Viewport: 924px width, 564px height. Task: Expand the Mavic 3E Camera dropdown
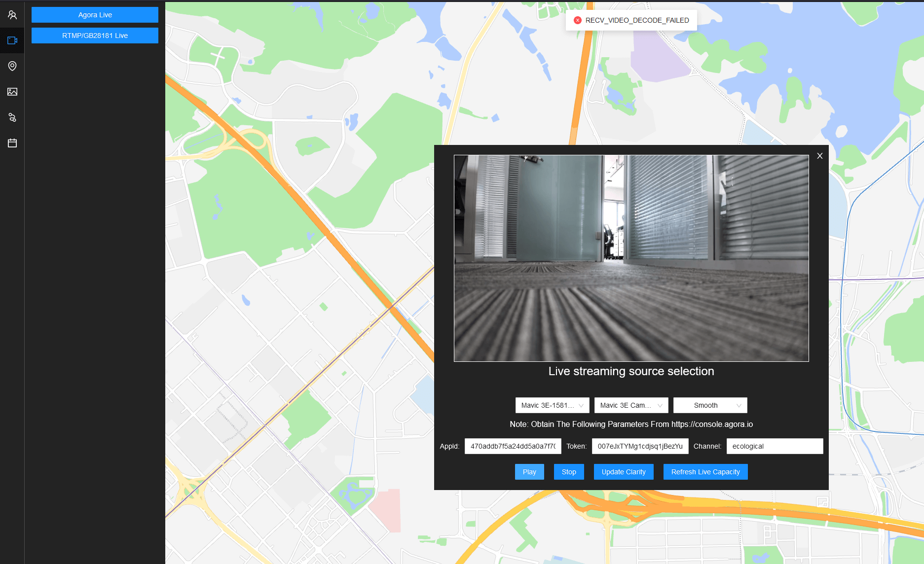click(x=631, y=405)
